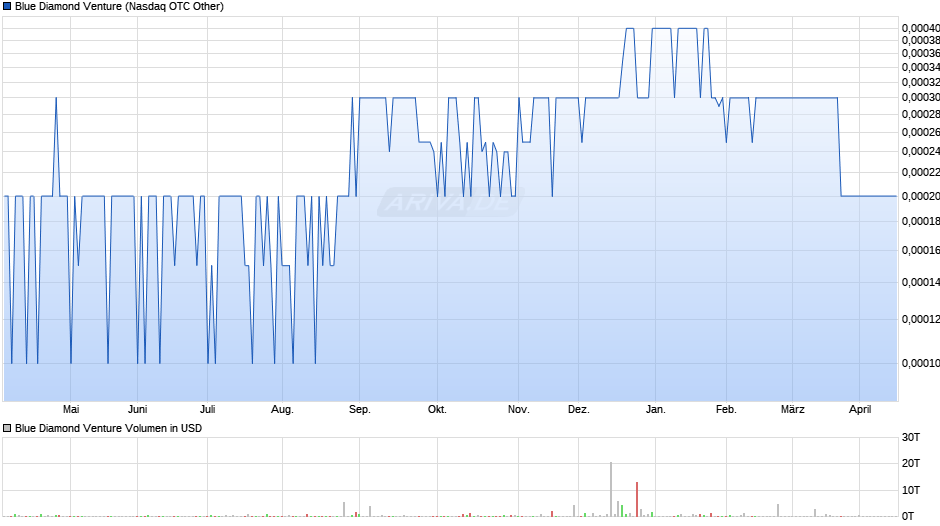
Task: Click the 0,00020 price axis value
Action: click(x=920, y=196)
